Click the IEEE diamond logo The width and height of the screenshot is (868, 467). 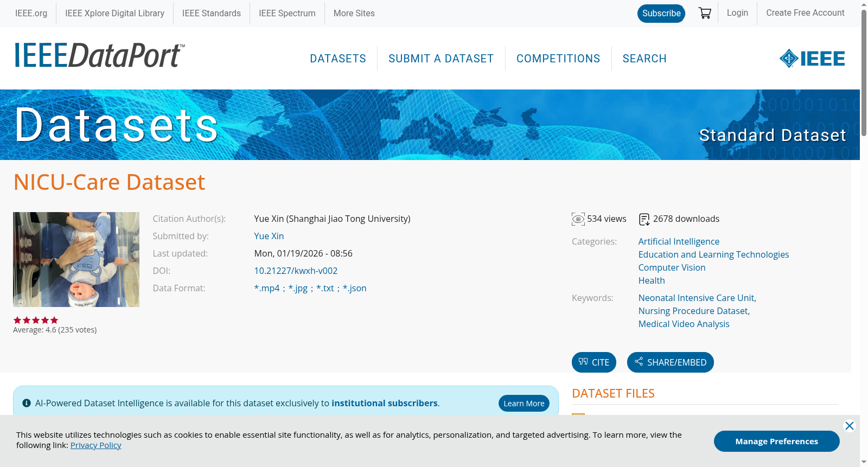(812, 59)
